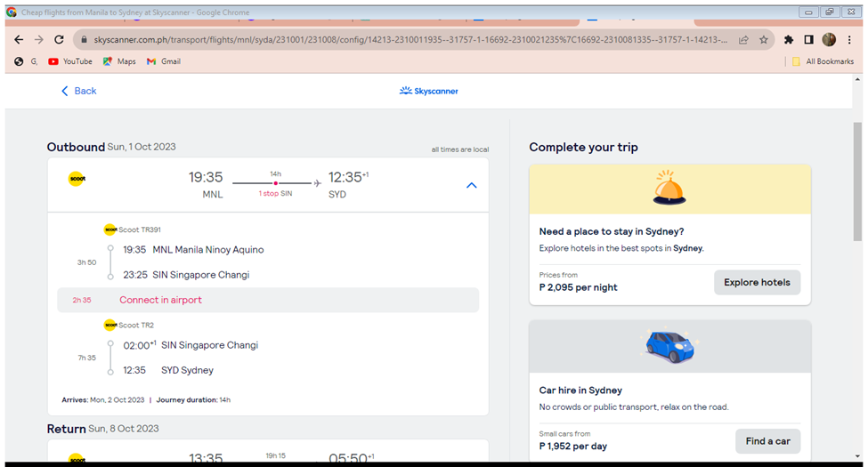Click the scrollbar down arrow

point(857,456)
